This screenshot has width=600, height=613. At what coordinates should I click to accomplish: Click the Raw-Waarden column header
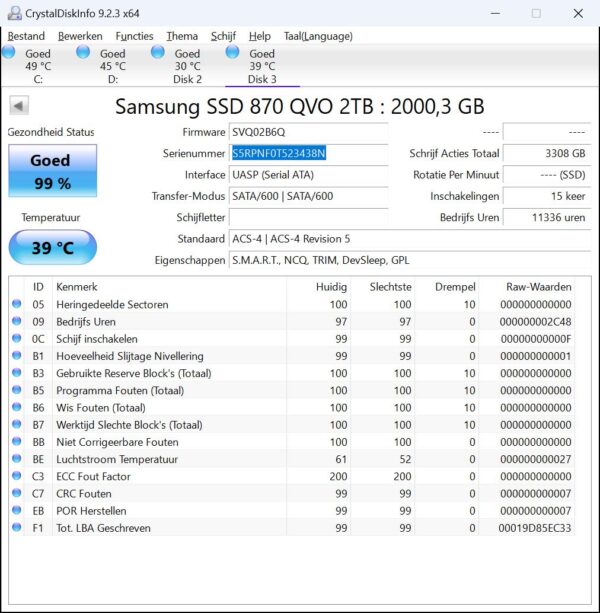click(x=527, y=287)
